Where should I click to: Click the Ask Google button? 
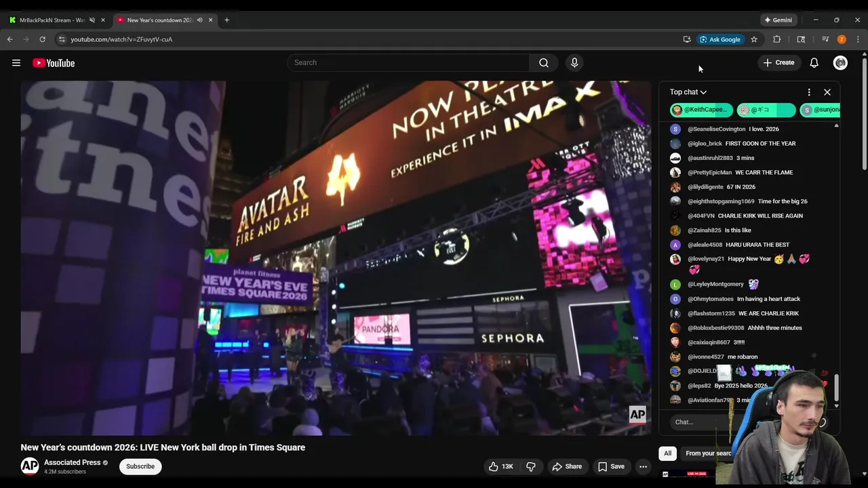719,39
